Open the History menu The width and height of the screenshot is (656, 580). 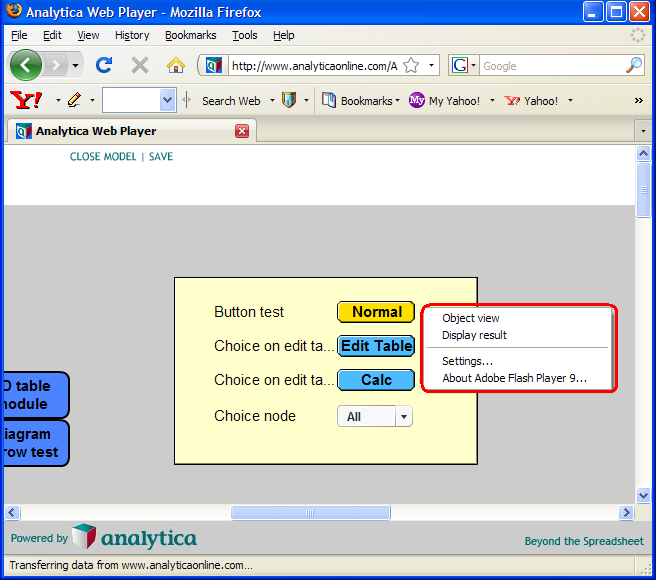132,35
